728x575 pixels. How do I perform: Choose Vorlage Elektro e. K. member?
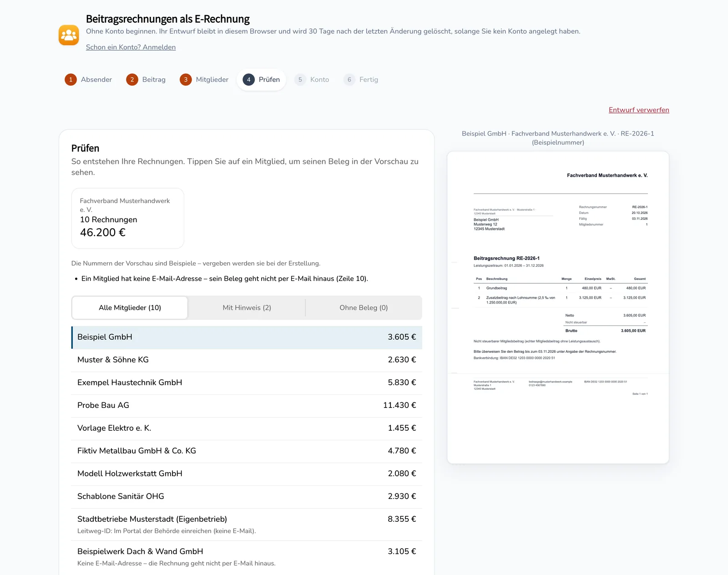tap(247, 428)
